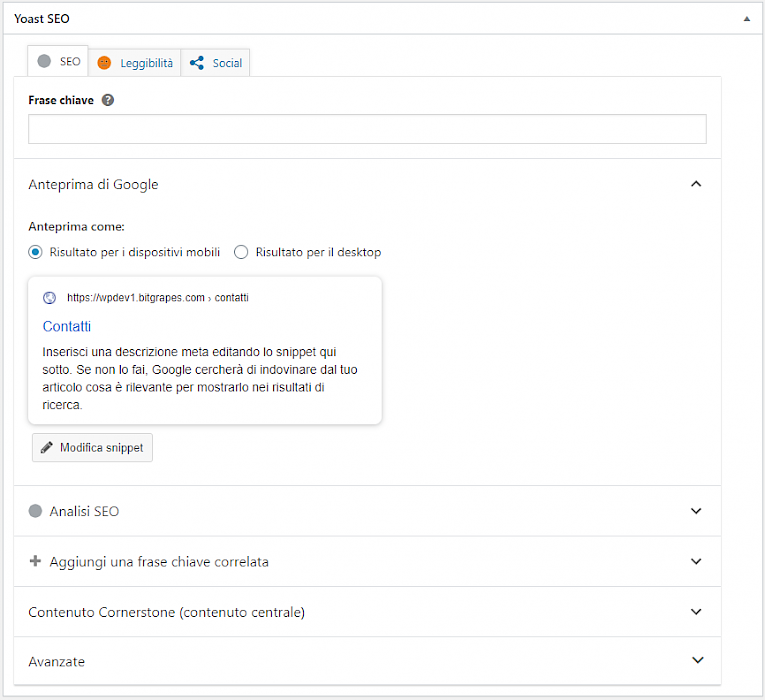Click the globe favicon in snippet preview

pos(50,298)
